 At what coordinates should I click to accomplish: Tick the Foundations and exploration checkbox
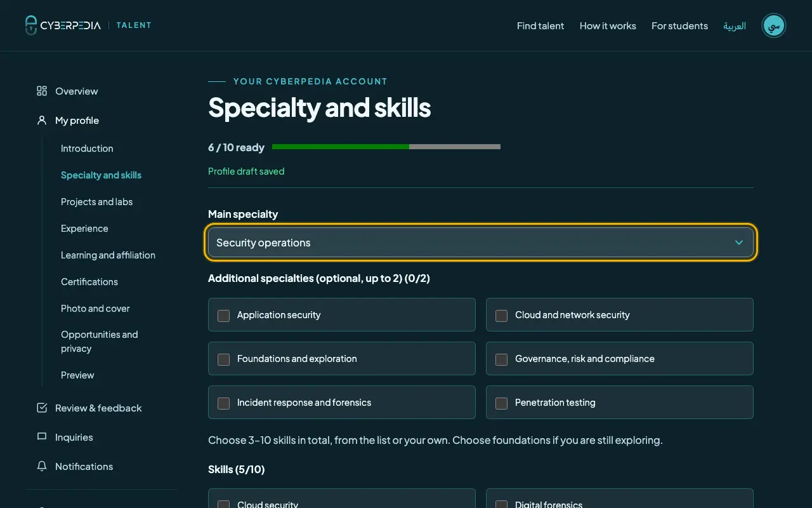pos(223,359)
